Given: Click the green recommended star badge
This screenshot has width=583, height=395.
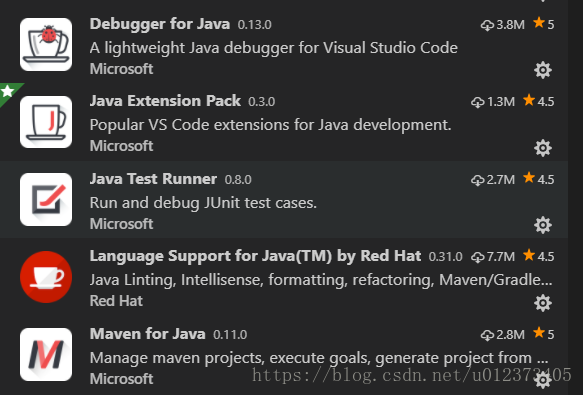Looking at the screenshot, I should click(8, 91).
